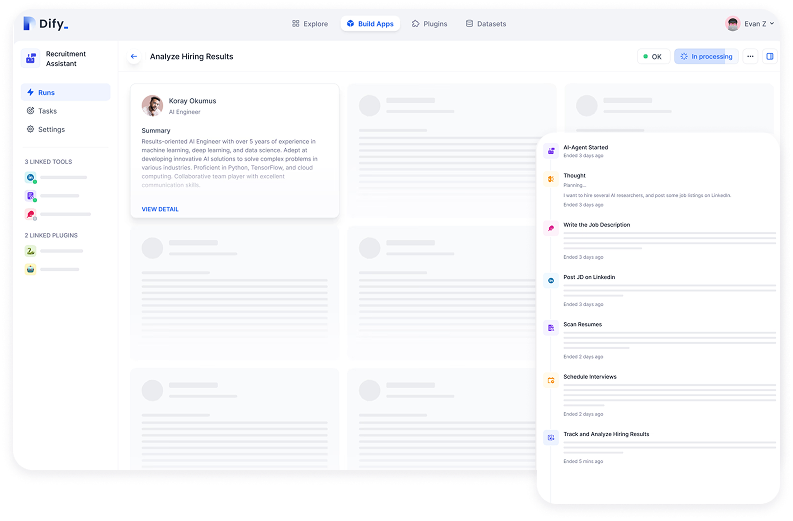This screenshot has width=793, height=521.
Task: Open Post JD on LinkedIn step
Action: 589,277
